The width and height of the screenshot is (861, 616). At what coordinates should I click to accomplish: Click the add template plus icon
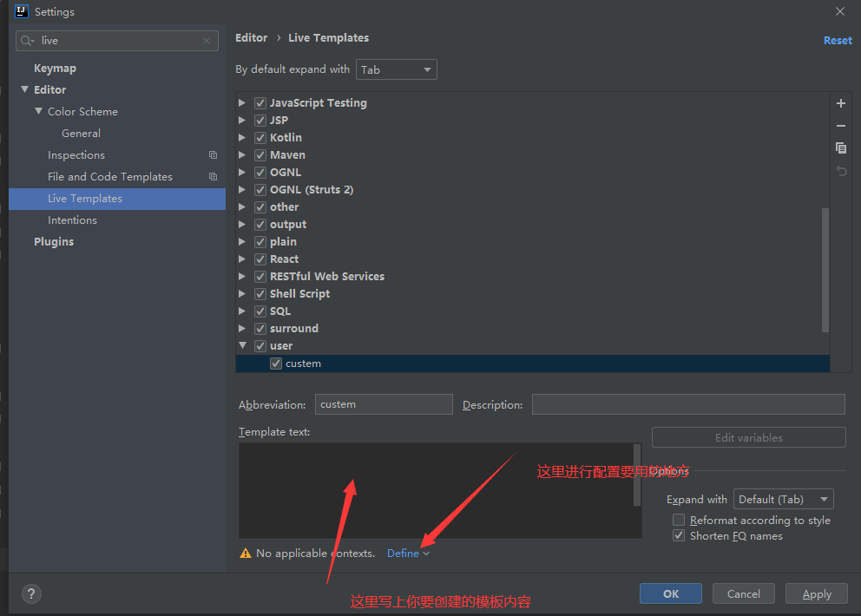[840, 103]
